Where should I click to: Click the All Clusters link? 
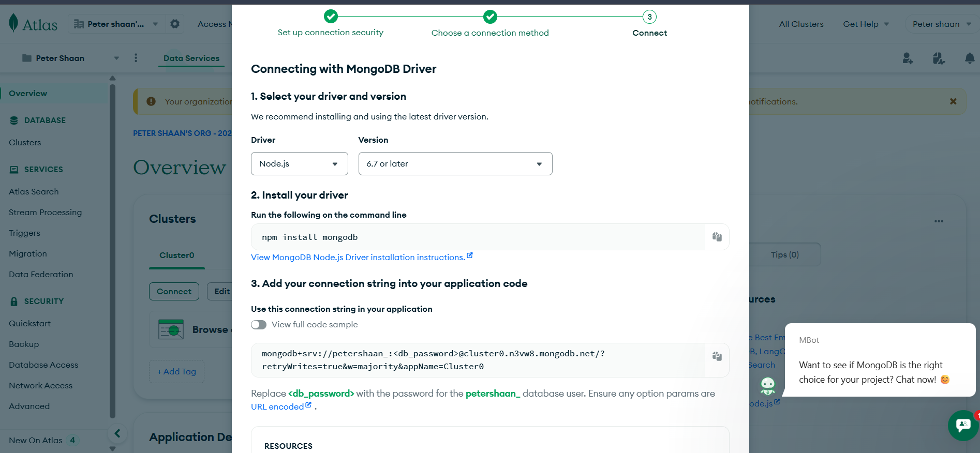coord(801,24)
